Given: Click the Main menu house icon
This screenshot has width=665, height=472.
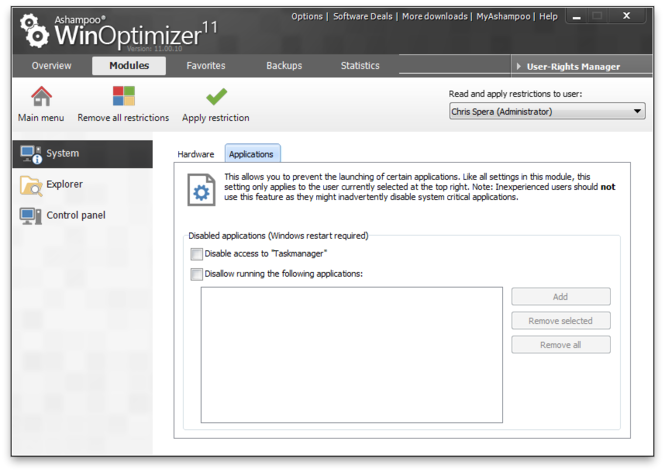Looking at the screenshot, I should coord(41,97).
